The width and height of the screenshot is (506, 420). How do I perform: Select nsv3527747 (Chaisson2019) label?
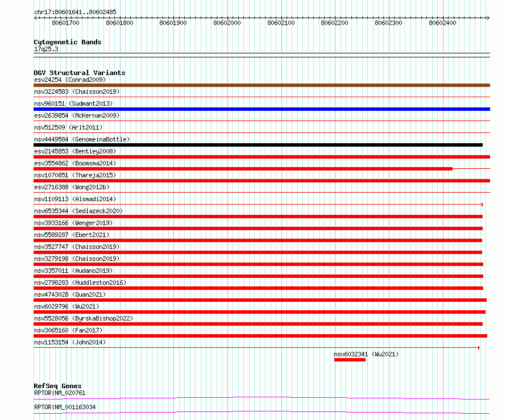77,247
